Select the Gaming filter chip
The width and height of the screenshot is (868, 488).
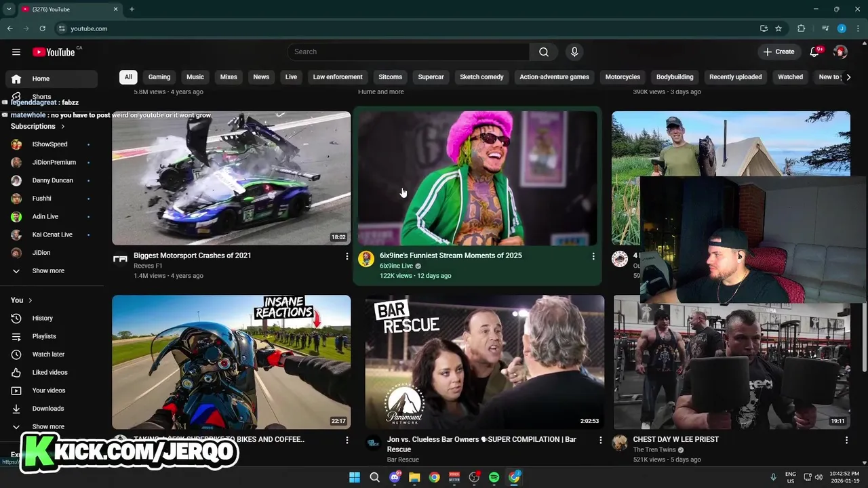pos(159,77)
